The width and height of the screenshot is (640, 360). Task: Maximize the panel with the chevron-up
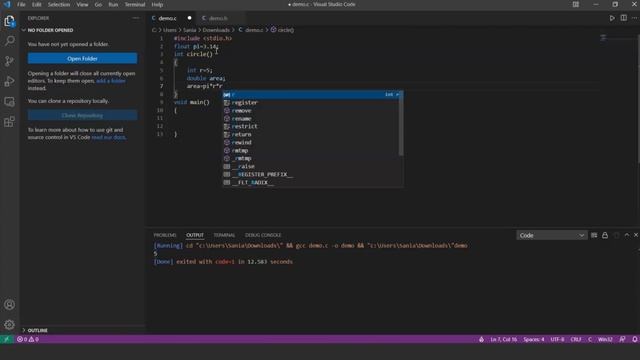(627, 235)
